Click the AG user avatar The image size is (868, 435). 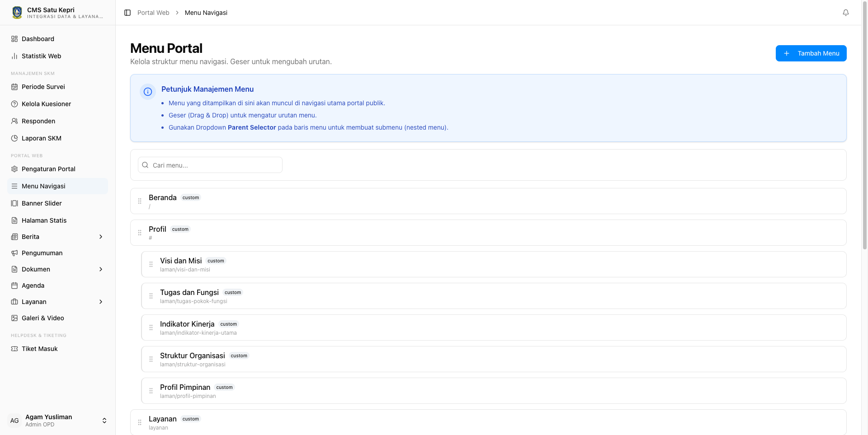pos(14,421)
